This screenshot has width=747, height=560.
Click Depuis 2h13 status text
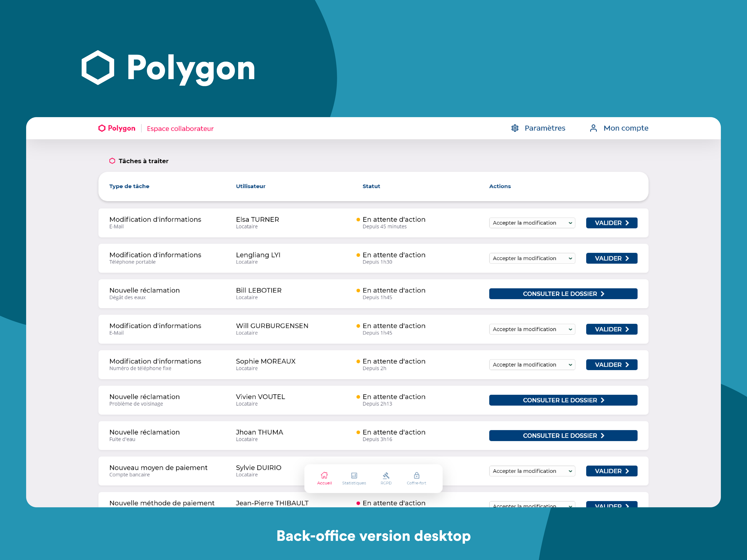(x=377, y=404)
